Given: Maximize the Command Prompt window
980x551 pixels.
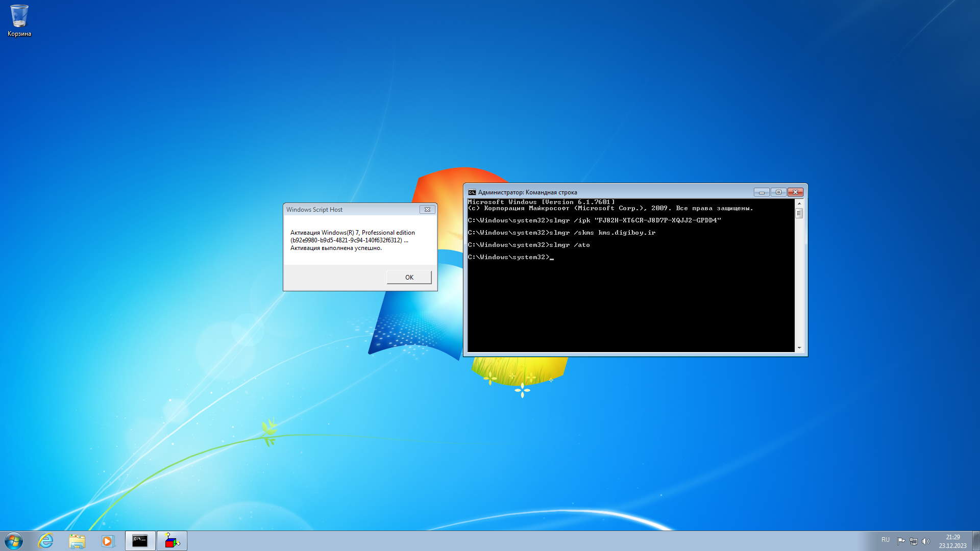Looking at the screenshot, I should click(778, 192).
